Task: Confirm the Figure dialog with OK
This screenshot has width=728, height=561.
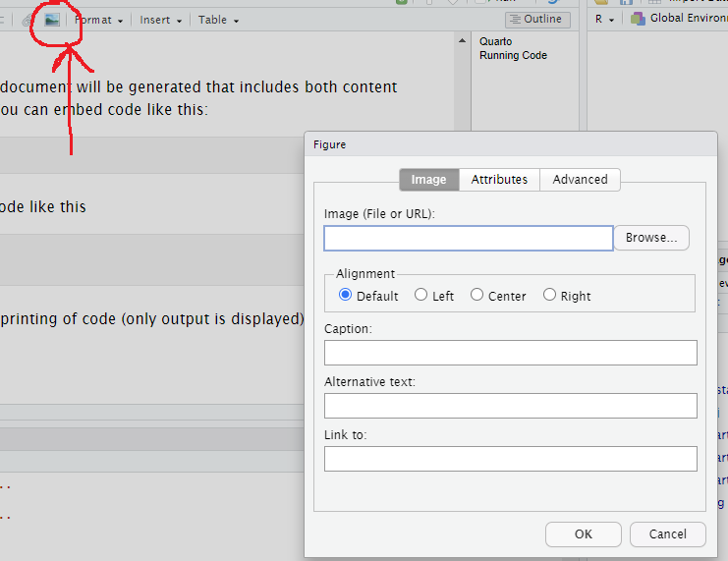Action: pos(583,533)
